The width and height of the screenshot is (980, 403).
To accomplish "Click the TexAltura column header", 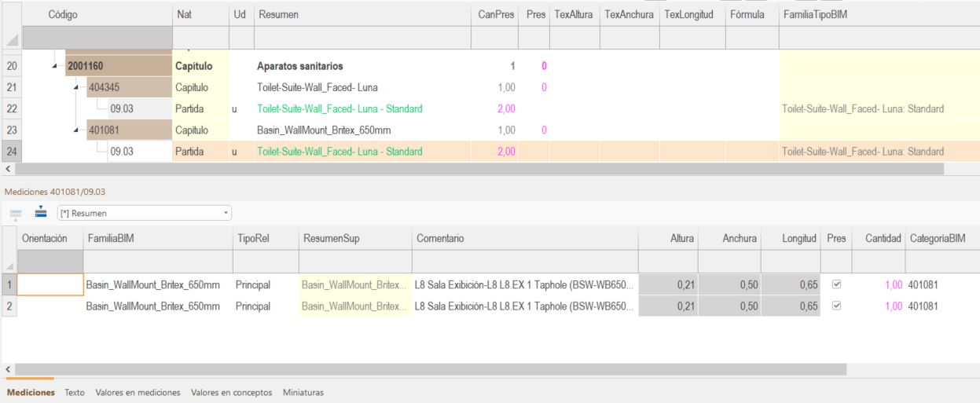I will (x=575, y=14).
